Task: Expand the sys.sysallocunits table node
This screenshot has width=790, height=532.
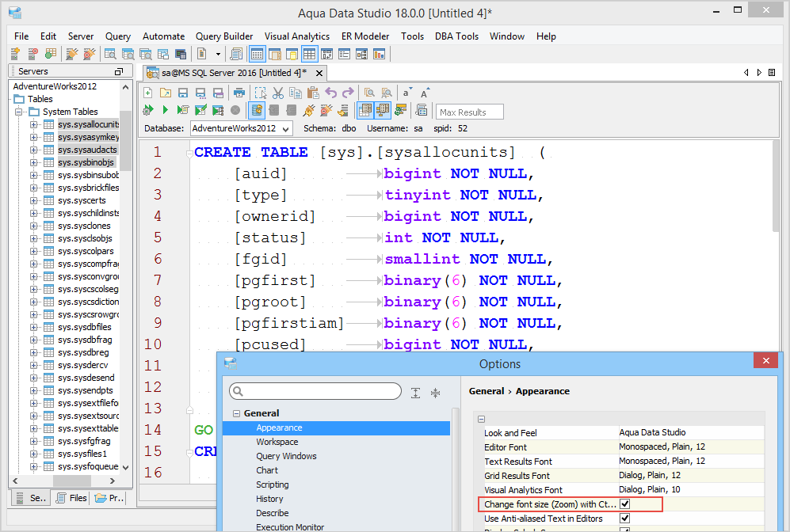Action: tap(33, 124)
